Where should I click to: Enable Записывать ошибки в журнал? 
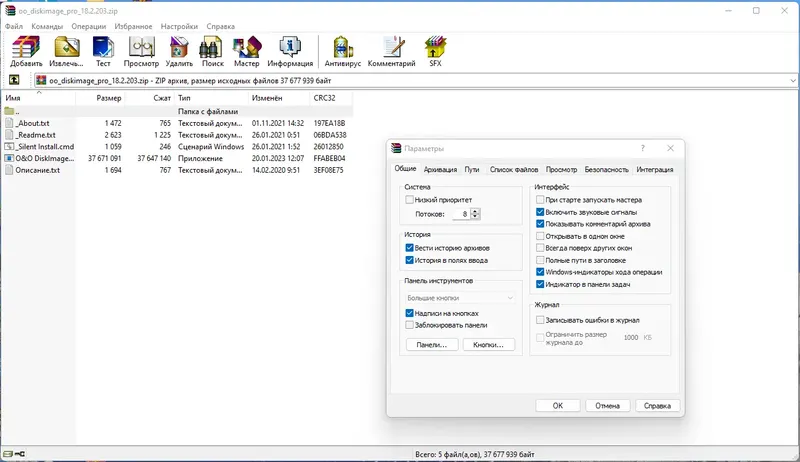540,320
